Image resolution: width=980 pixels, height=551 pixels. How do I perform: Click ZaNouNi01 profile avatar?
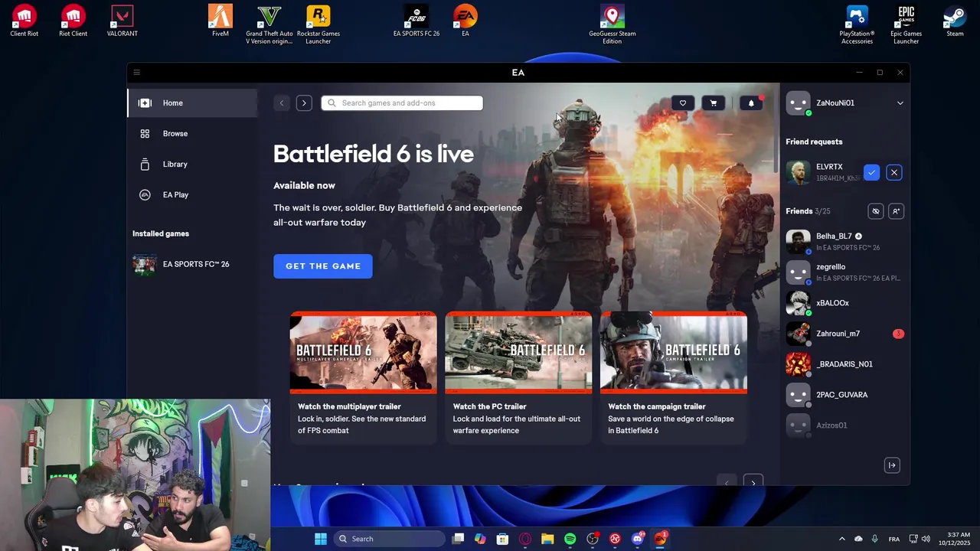(x=799, y=103)
